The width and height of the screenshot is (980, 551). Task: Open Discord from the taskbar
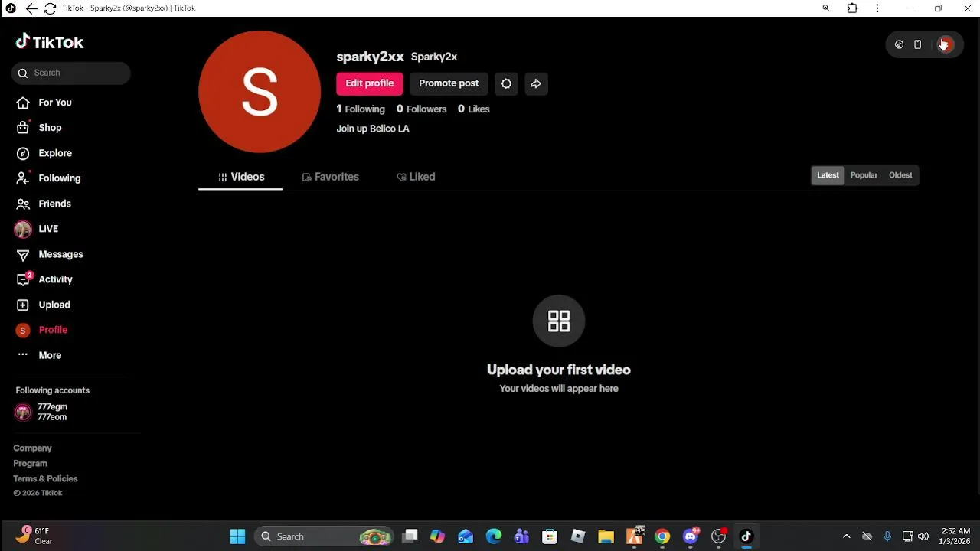(x=691, y=536)
